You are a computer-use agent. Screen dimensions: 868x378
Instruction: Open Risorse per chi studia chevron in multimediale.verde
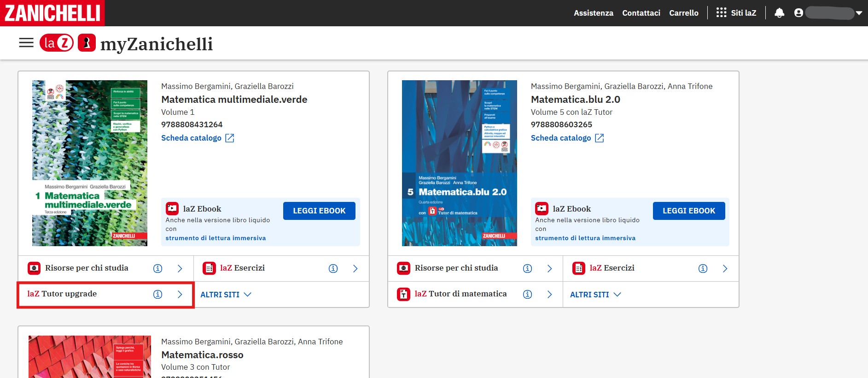(180, 268)
